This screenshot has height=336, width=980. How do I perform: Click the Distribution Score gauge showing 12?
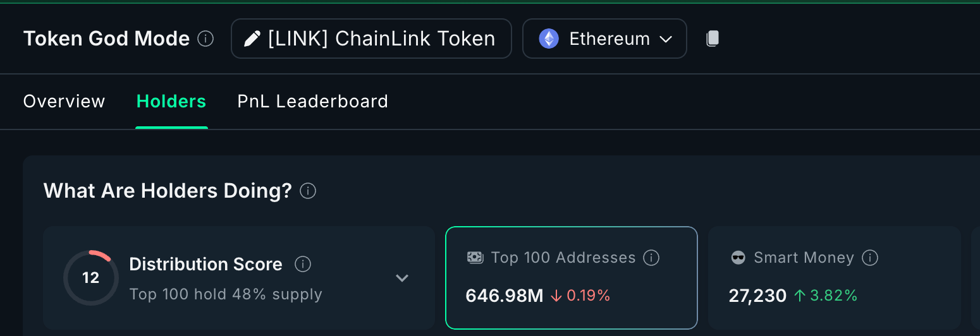coord(91,278)
